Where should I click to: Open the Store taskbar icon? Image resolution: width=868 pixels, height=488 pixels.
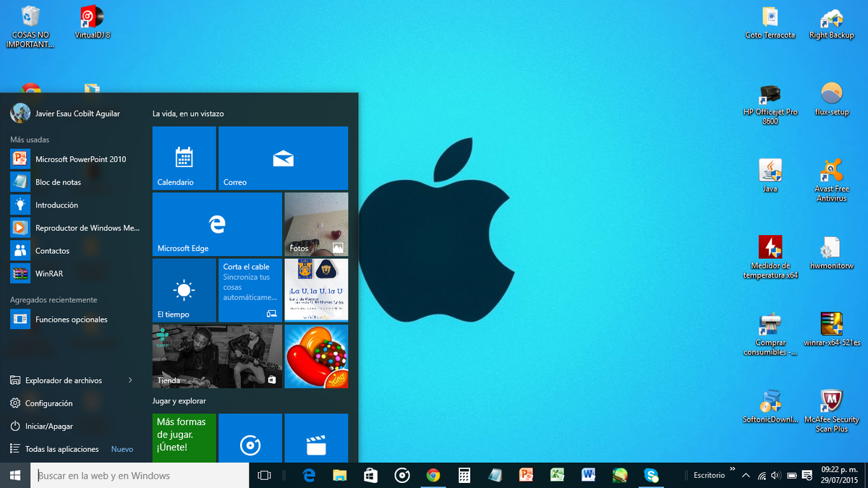coord(371,475)
